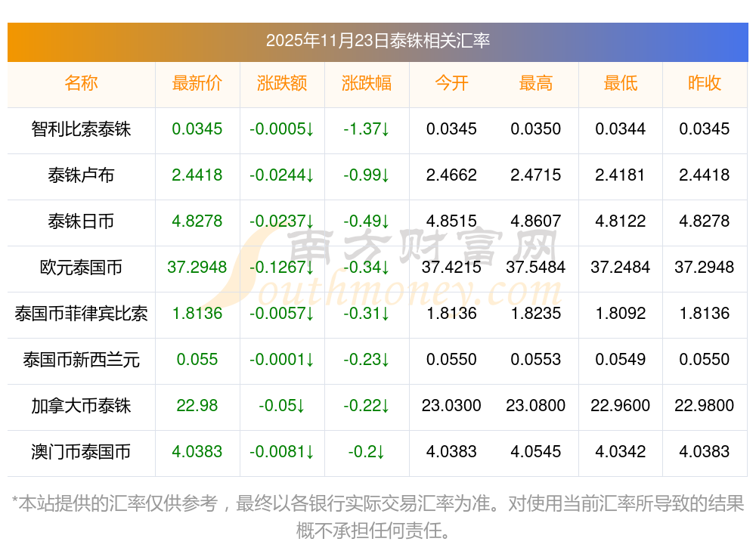The height and width of the screenshot is (554, 756).
Task: Click low value 0.0549
Action: 620,360
